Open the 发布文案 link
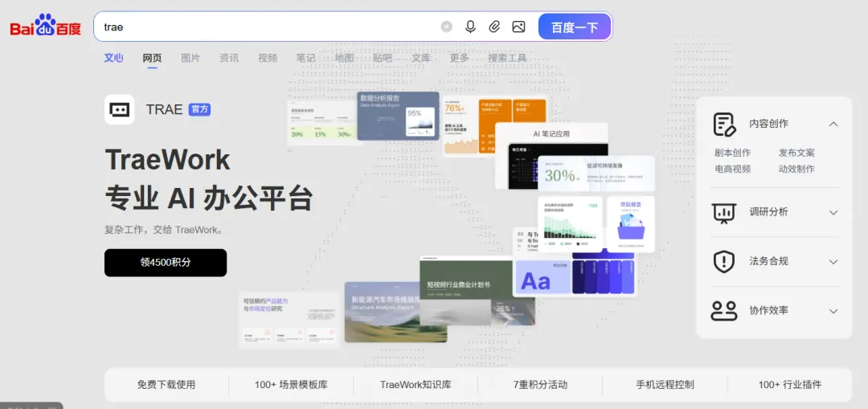This screenshot has height=409, width=868. coord(796,153)
